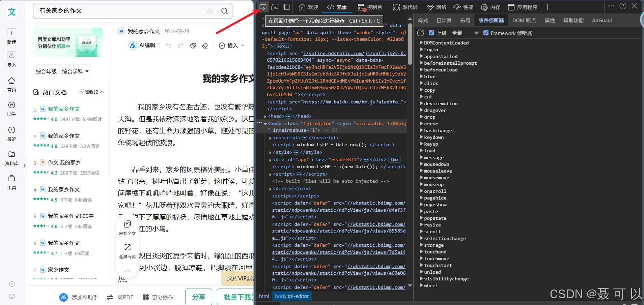The width and height of the screenshot is (644, 305).
Task: Click the 全屏阅读 fullscreen button
Action: [x=127, y=251]
